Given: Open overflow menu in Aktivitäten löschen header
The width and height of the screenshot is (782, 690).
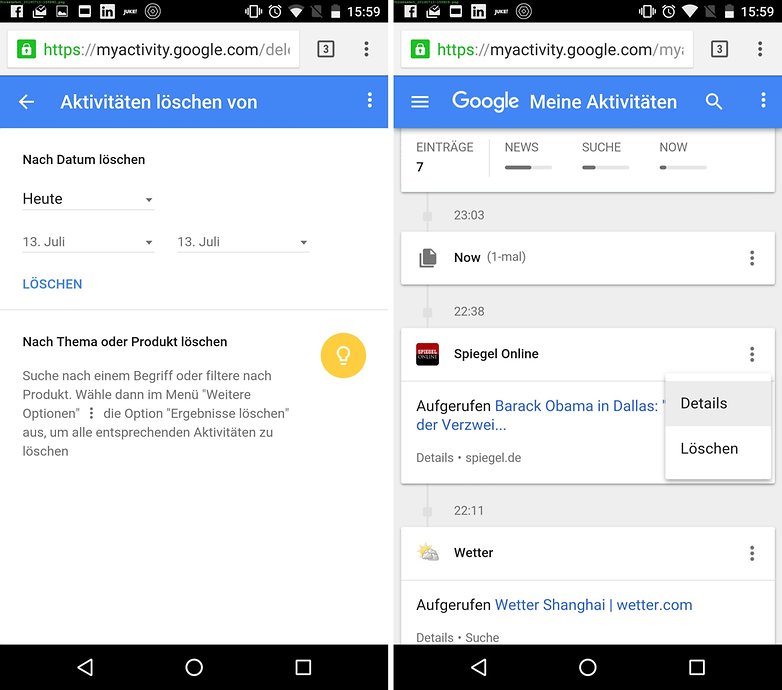Looking at the screenshot, I should [x=370, y=100].
